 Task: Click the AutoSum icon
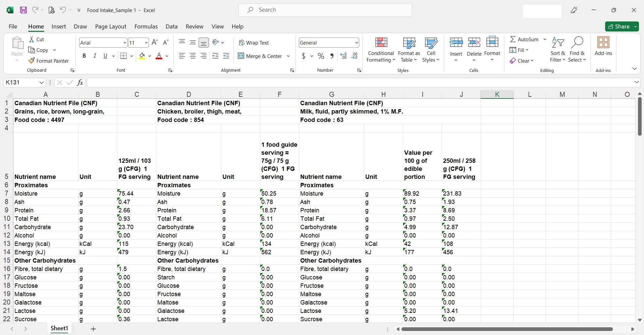[x=513, y=39]
